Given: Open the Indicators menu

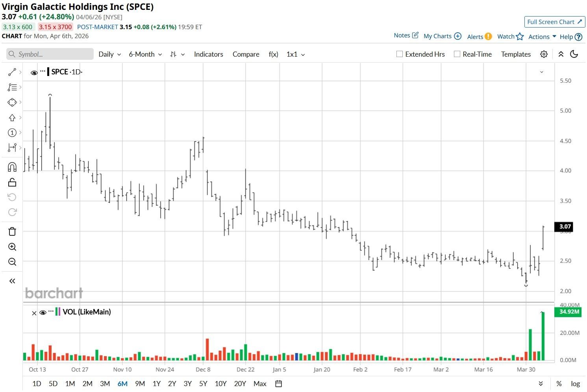Looking at the screenshot, I should point(209,54).
